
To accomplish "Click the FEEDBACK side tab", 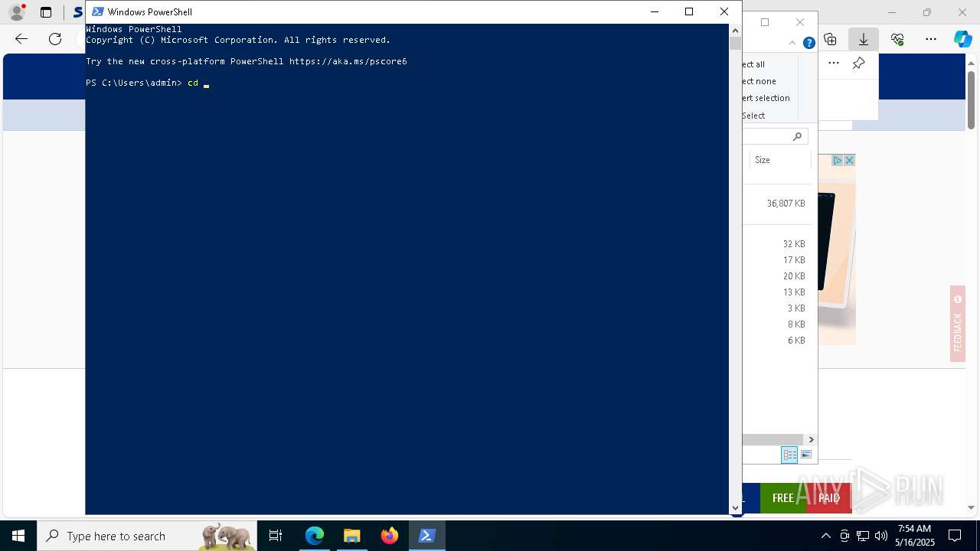I will click(x=957, y=324).
